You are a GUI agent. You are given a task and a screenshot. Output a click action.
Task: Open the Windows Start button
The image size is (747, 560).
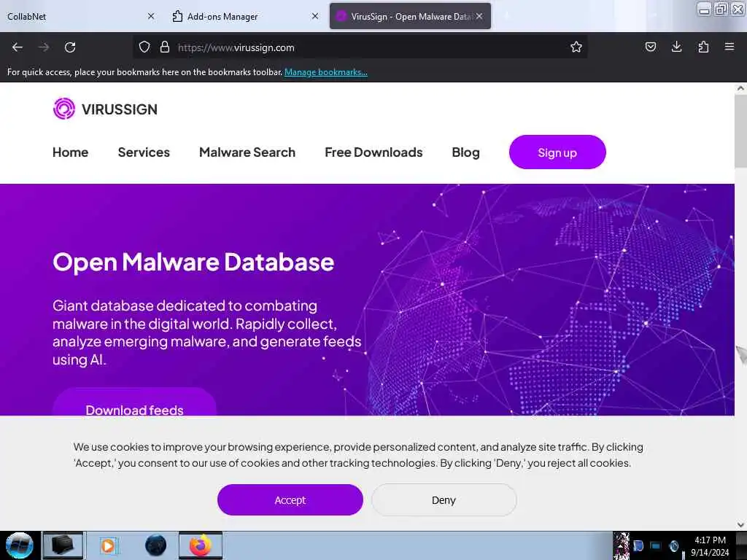pyautogui.click(x=20, y=545)
